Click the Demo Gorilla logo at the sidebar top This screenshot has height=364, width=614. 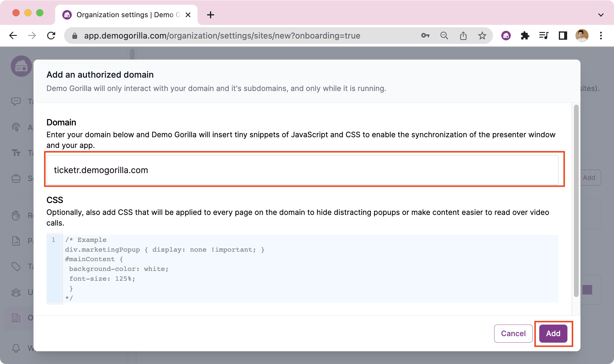(x=21, y=66)
